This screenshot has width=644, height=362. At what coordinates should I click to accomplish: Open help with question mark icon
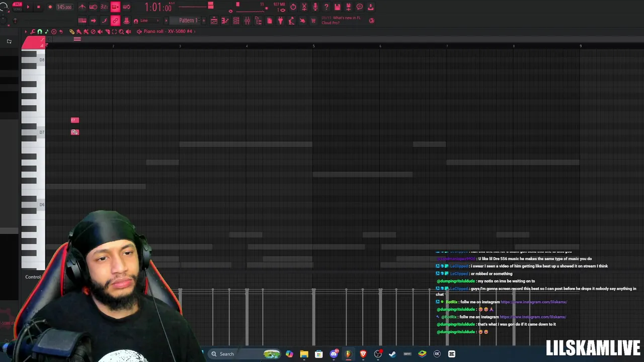[x=327, y=7]
